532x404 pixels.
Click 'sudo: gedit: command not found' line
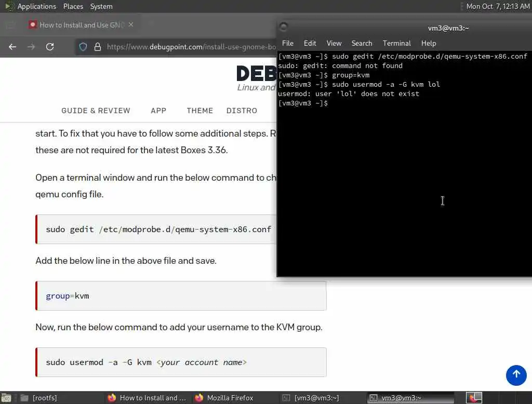coord(340,66)
